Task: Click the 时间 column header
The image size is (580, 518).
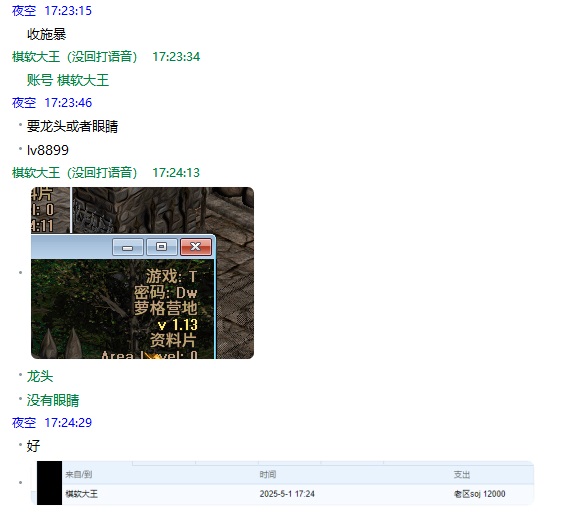Action: pyautogui.click(x=268, y=474)
